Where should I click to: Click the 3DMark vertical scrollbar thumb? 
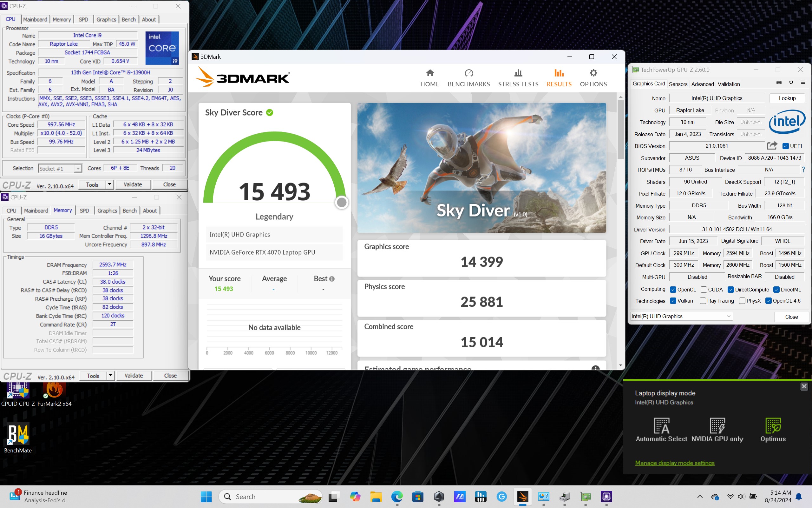click(620, 129)
